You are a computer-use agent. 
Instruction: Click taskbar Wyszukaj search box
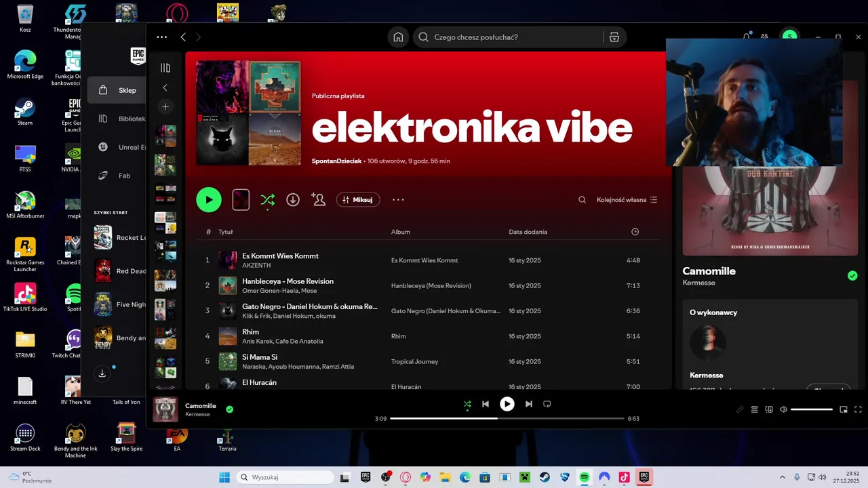285,477
